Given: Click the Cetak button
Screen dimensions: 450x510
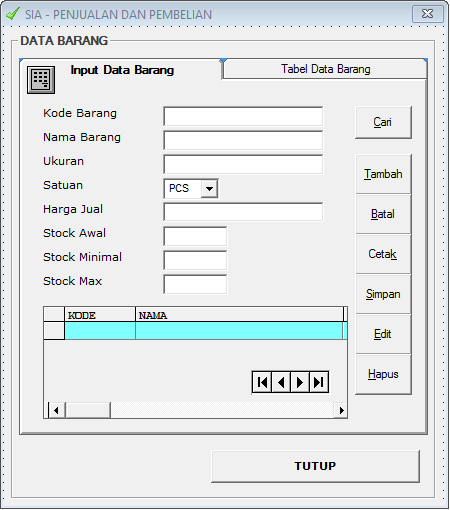Looking at the screenshot, I should (383, 254).
